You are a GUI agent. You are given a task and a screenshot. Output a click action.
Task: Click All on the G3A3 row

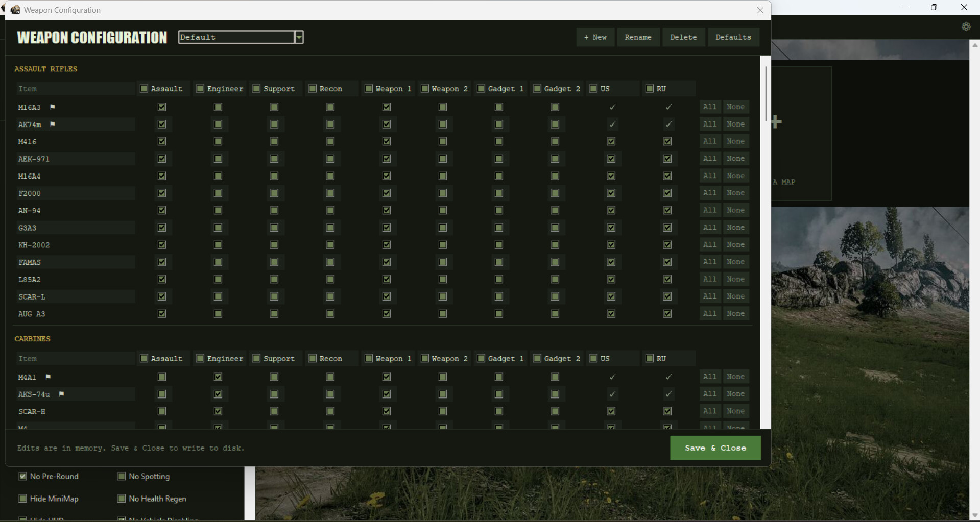click(x=709, y=227)
